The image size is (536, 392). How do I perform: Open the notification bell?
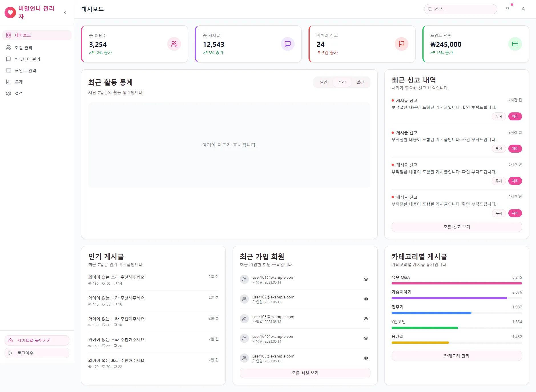click(x=507, y=9)
